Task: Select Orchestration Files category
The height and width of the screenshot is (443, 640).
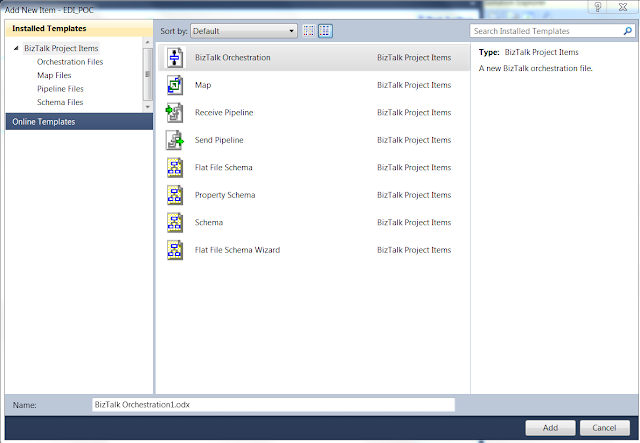Action: click(x=70, y=62)
